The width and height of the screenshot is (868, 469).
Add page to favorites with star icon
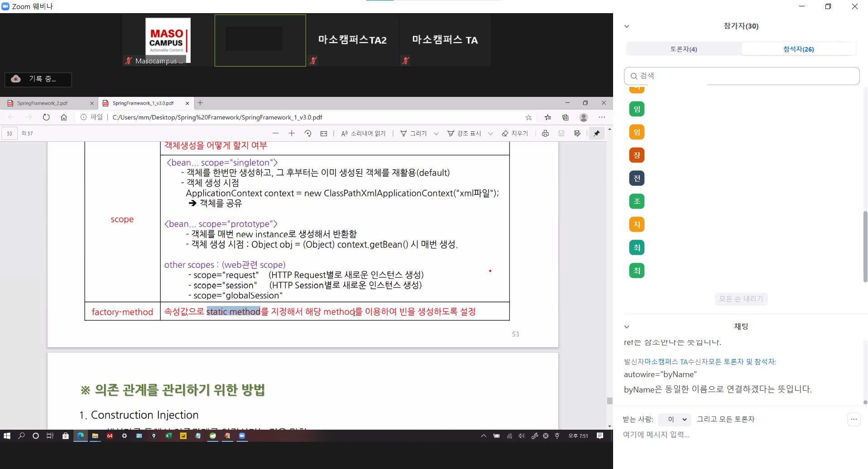click(x=528, y=117)
